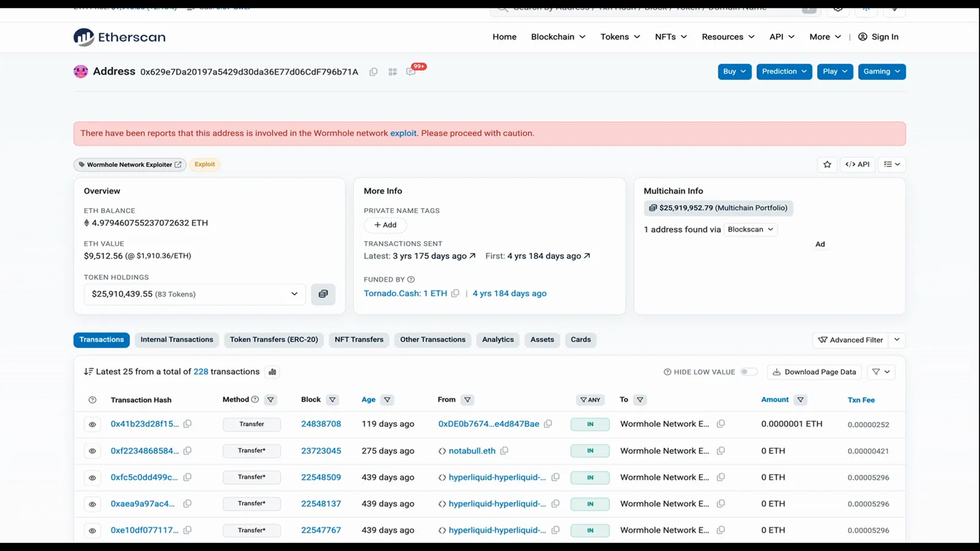980x551 pixels.
Task: Preview transaction 0xaea9a97ac4... eye icon
Action: tap(92, 504)
